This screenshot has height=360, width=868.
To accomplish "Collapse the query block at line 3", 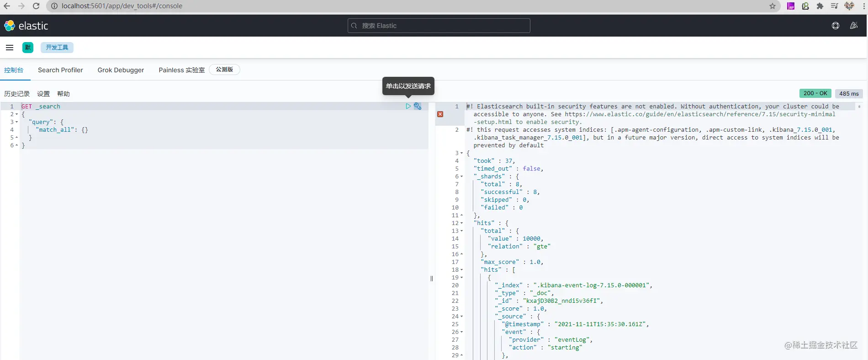I will [17, 122].
